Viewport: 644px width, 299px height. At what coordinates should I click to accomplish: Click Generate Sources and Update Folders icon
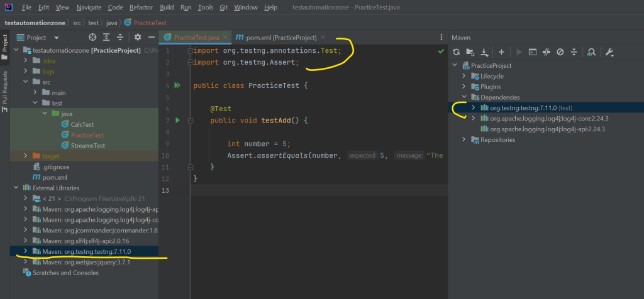pos(470,52)
